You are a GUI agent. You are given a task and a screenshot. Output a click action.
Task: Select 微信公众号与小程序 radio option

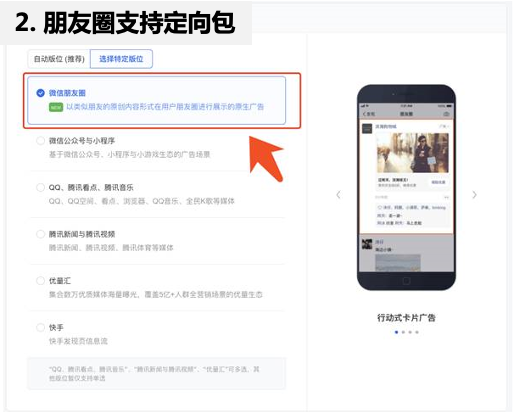(40, 141)
